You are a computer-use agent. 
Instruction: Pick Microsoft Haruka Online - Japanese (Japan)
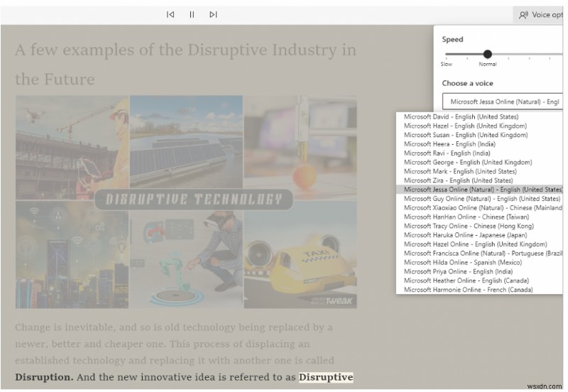click(480, 235)
